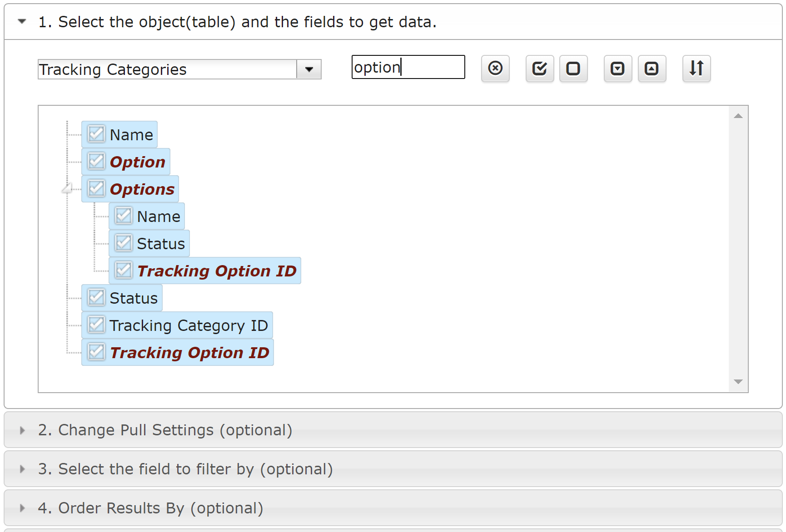This screenshot has width=786, height=532.
Task: Sort fields toggle button
Action: point(696,69)
